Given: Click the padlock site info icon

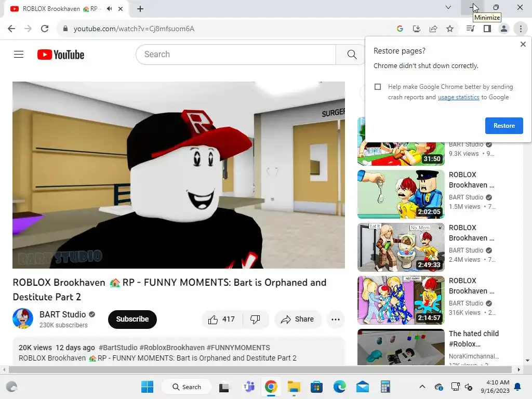Looking at the screenshot, I should 65,29.
